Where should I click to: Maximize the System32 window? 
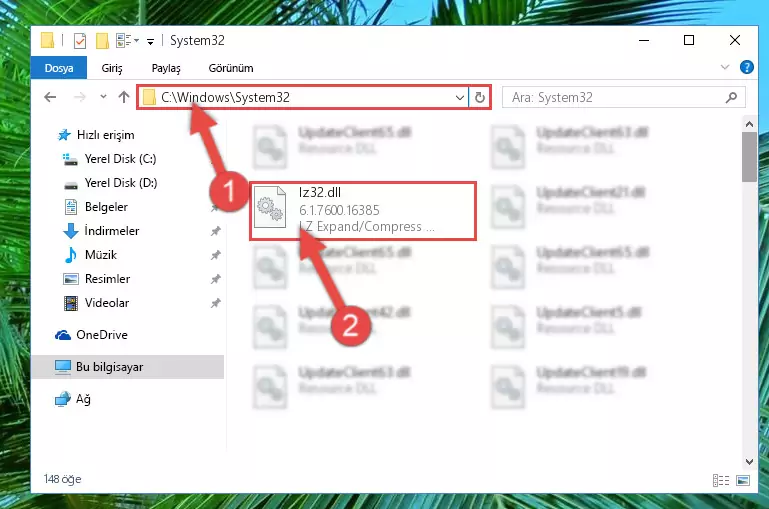[x=689, y=40]
